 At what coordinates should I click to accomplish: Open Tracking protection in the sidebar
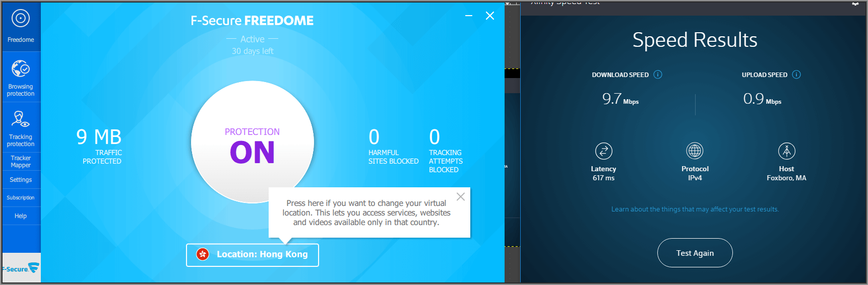pos(21,128)
